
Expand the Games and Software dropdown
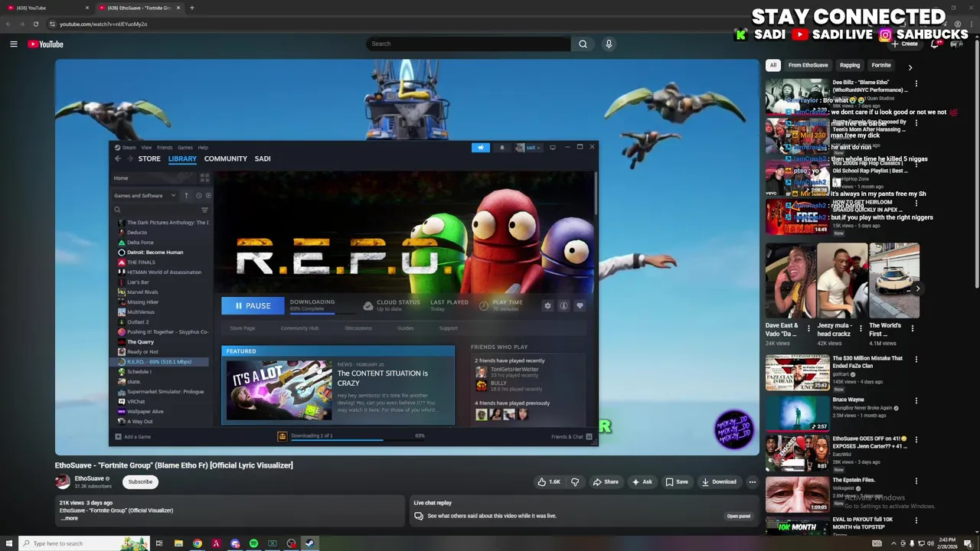(145, 195)
